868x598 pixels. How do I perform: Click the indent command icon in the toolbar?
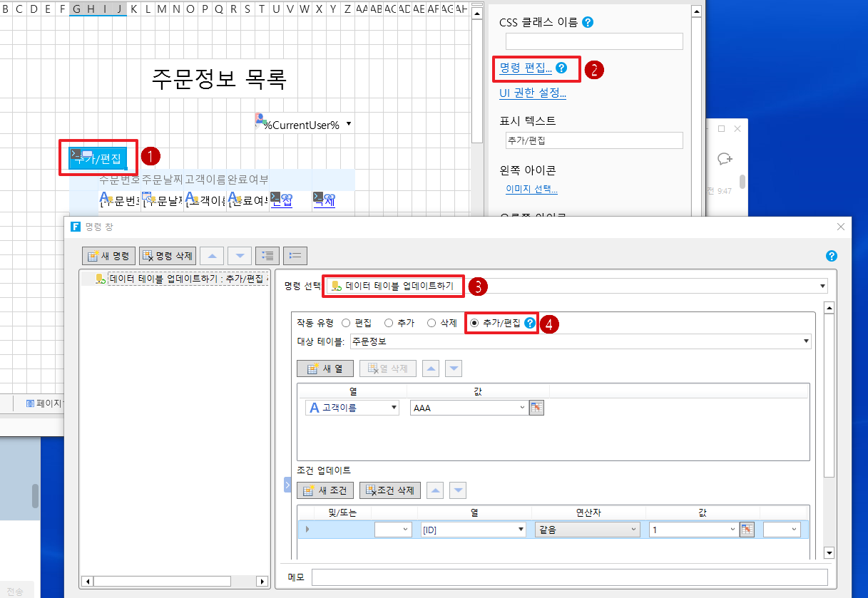pos(267,256)
